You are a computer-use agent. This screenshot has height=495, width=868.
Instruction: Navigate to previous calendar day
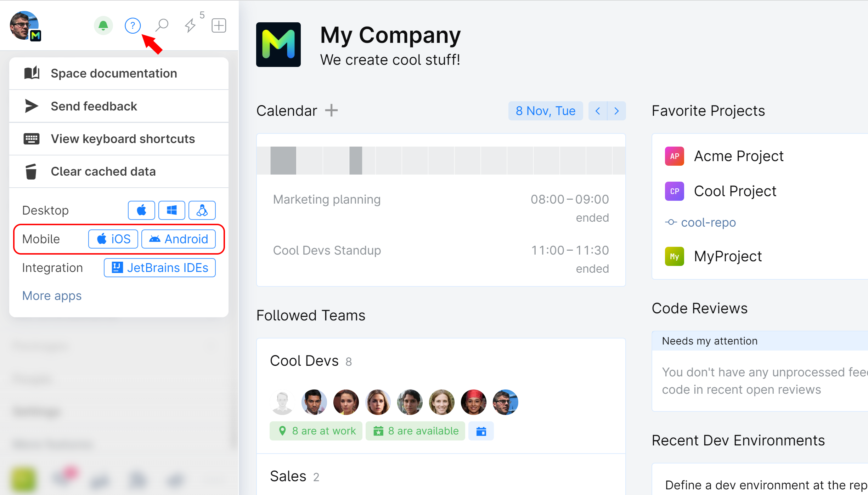597,111
